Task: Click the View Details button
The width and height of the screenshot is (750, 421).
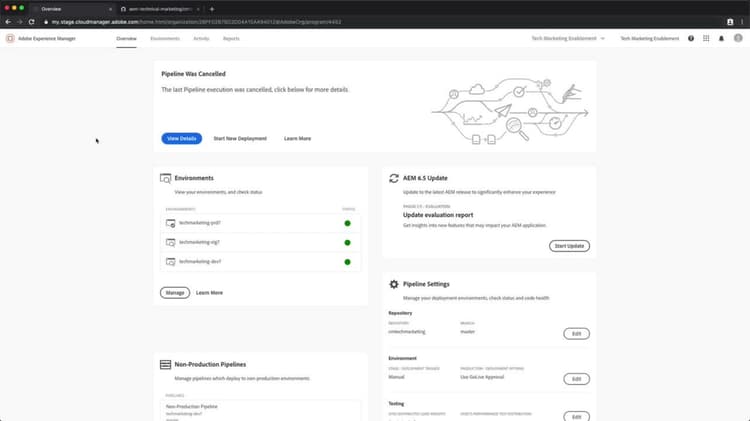Action: pos(181,138)
